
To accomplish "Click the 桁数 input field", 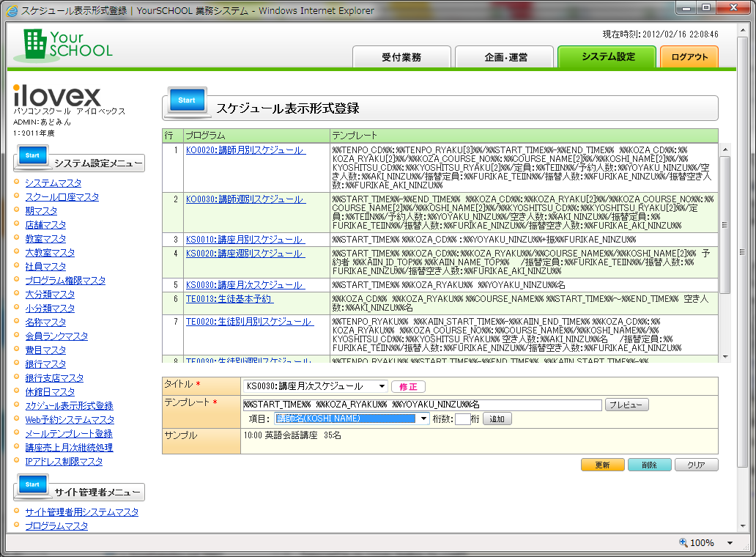I will point(462,419).
